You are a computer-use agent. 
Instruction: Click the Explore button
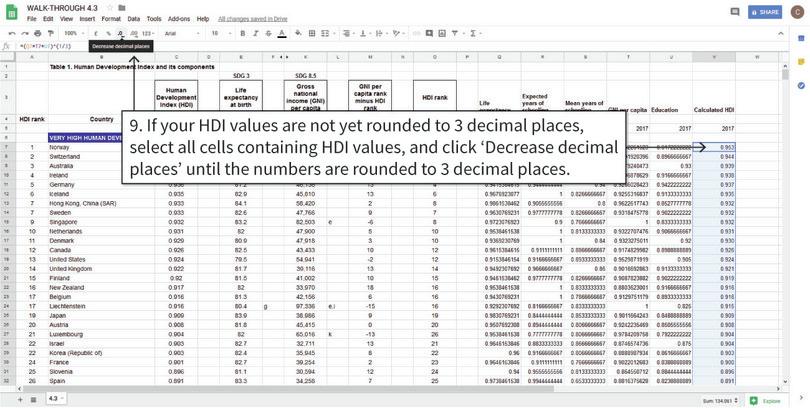[766, 401]
